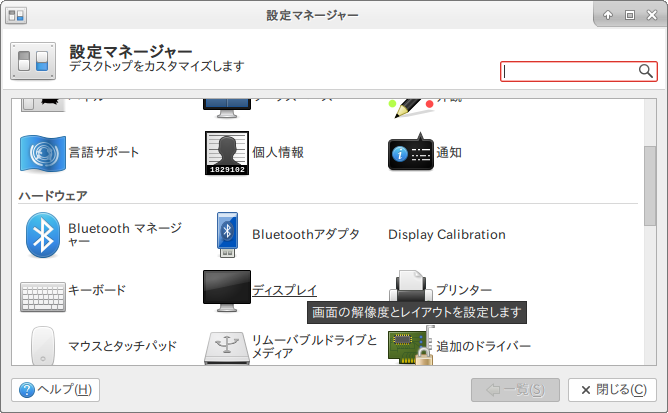Open the ディスプレイ monitor icon
668x413 pixels.
pos(227,291)
